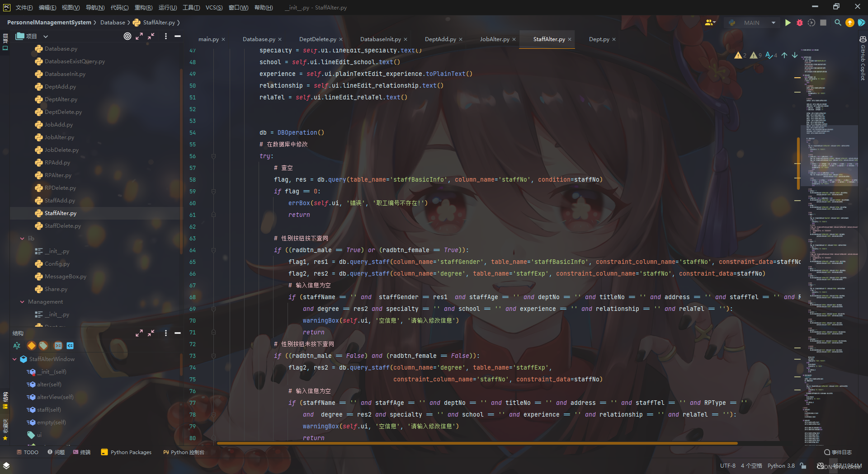Open Code With Me dropdown arrow
This screenshot has width=868, height=474.
[x=714, y=23]
